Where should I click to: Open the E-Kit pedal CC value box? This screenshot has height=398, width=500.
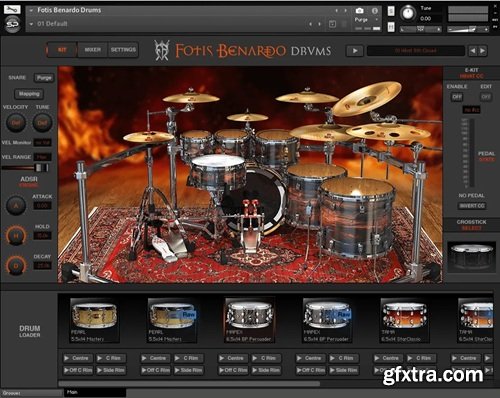(471, 110)
